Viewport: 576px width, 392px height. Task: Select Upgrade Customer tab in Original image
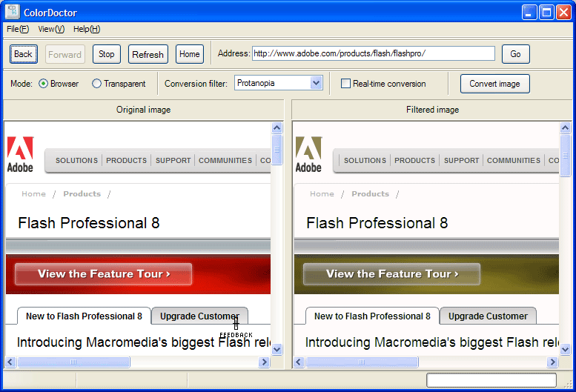point(199,316)
